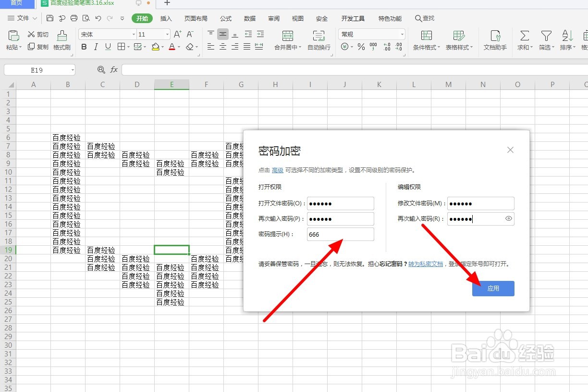Click the open file password (O) field
This screenshot has width=588, height=392.
pos(340,203)
